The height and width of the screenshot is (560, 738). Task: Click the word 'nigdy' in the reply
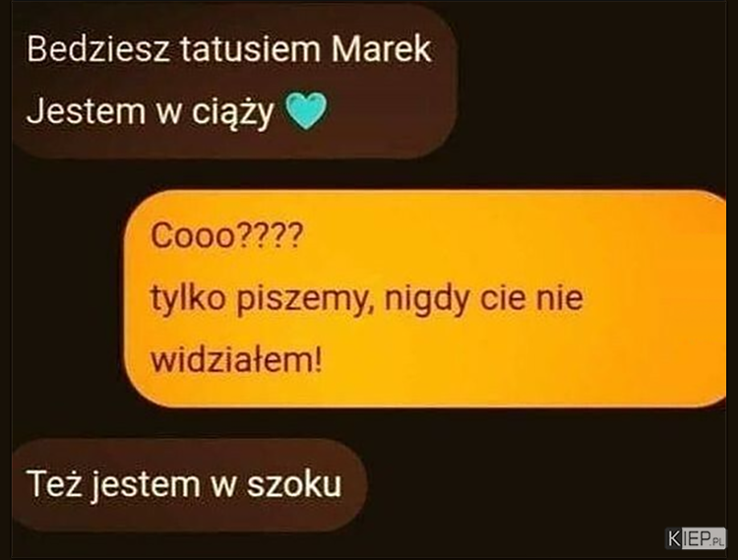[427, 299]
